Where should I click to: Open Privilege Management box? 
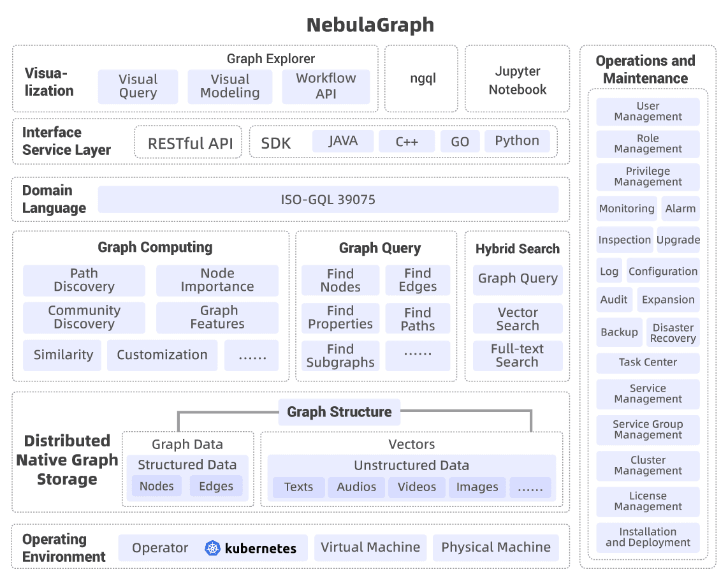click(648, 177)
